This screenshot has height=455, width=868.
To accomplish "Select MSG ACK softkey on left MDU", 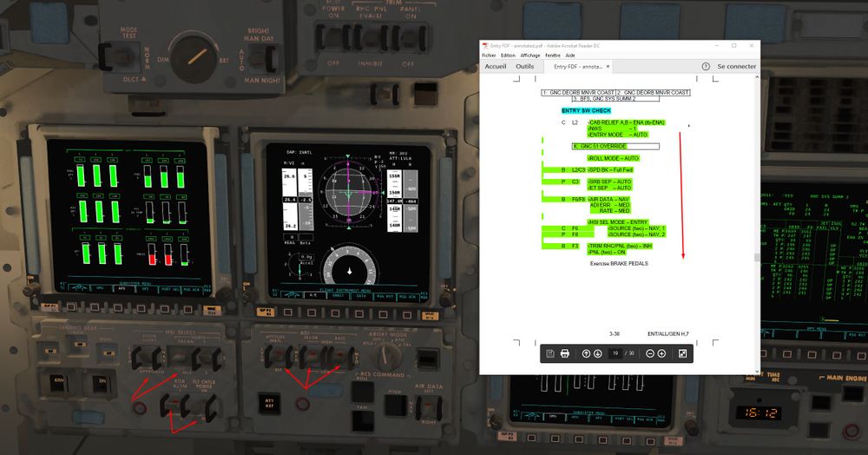I will coord(189,288).
